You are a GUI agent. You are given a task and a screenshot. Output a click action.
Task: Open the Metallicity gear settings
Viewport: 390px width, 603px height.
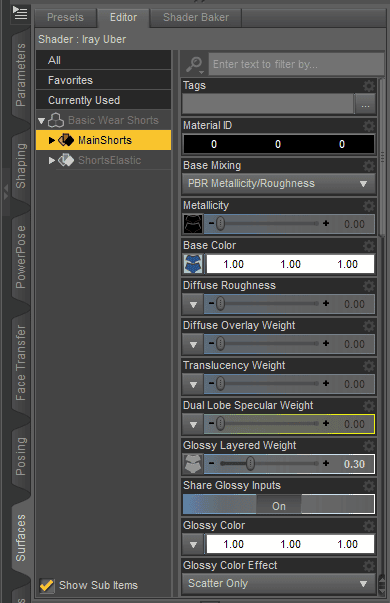coord(368,205)
